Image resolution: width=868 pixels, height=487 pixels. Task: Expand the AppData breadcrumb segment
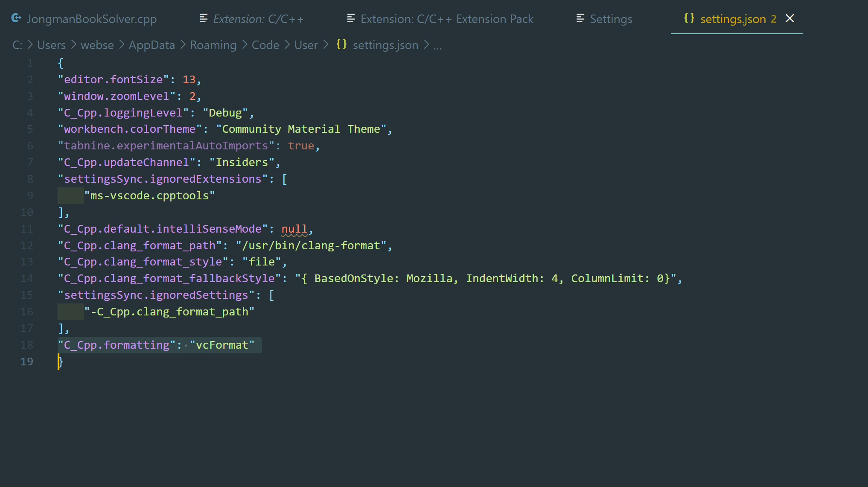click(x=151, y=45)
